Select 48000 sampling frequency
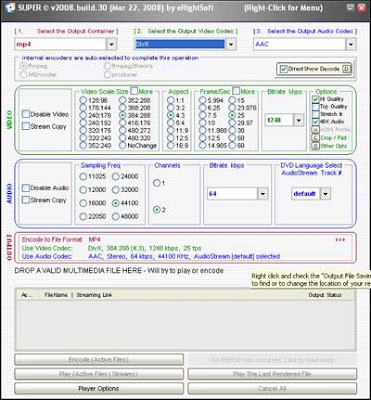This screenshot has height=400, width=371. [115, 217]
